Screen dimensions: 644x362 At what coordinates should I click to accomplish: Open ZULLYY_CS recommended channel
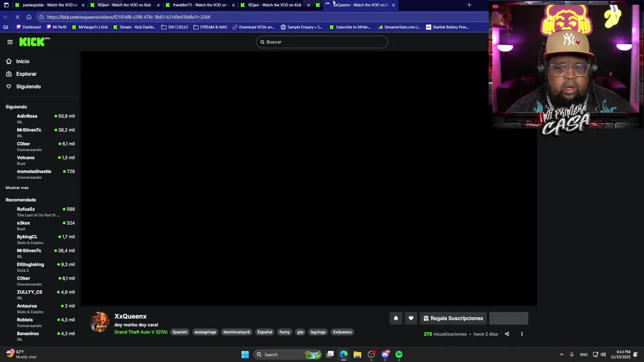click(40, 295)
